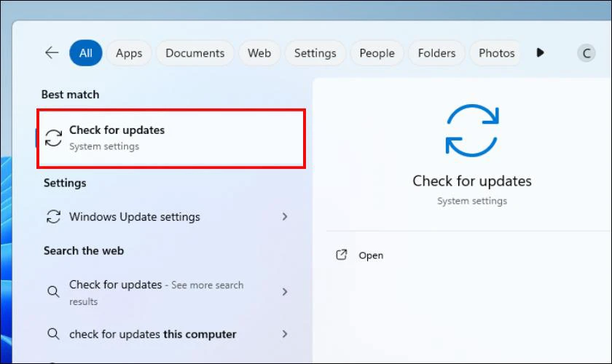The width and height of the screenshot is (612, 364).
Task: Click sync icon next to Windows Update settings
Action: point(53,216)
